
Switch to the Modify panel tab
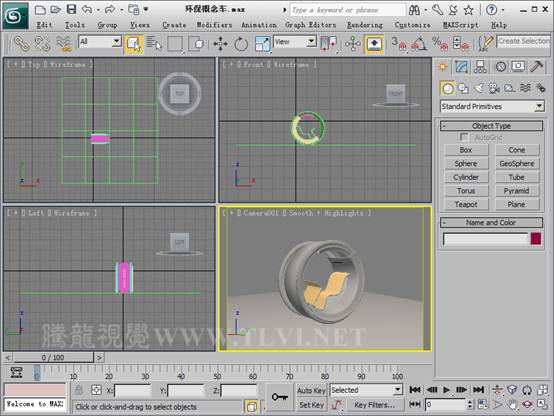coord(461,66)
